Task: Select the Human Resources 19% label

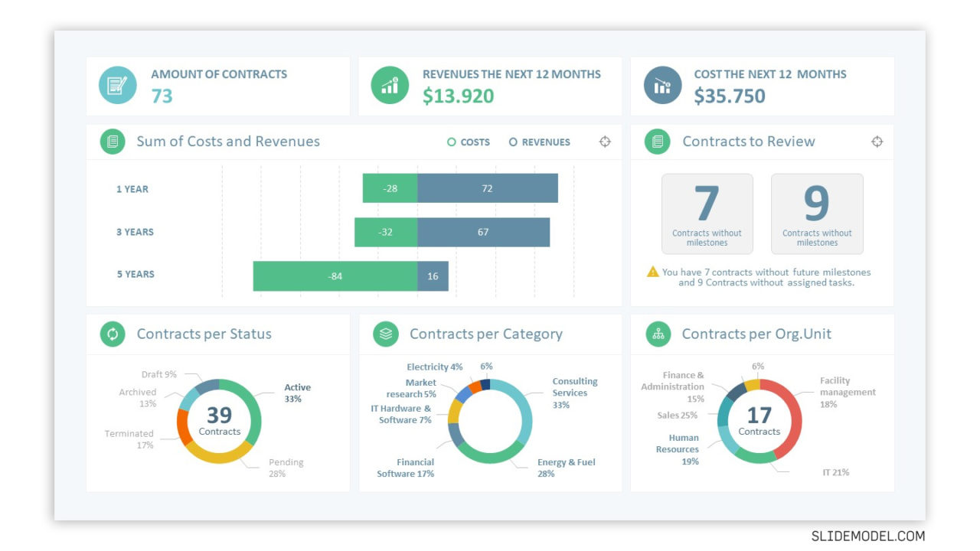Action: click(x=678, y=449)
